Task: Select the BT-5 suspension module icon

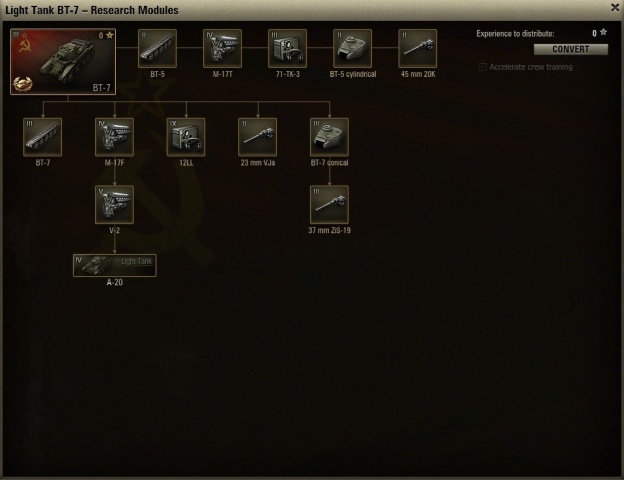Action: pos(158,49)
